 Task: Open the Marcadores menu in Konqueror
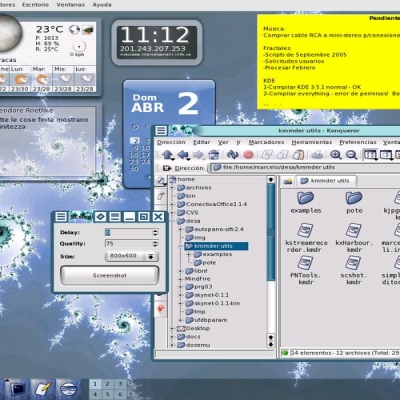pos(266,142)
